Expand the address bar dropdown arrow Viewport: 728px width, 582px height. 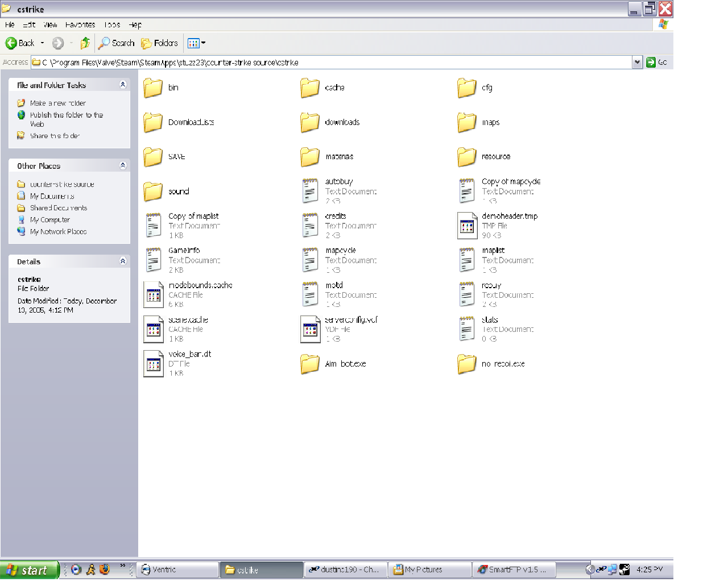click(637, 63)
